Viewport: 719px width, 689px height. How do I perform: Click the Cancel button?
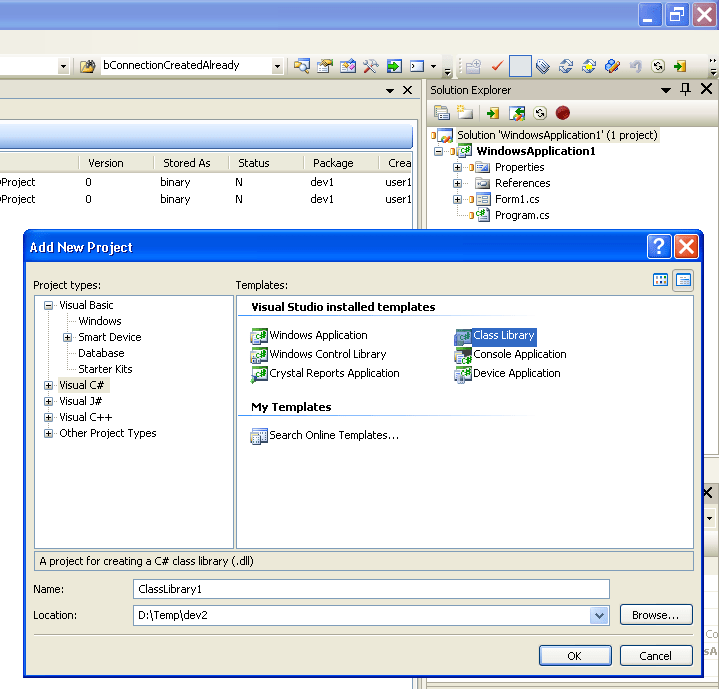(x=656, y=656)
